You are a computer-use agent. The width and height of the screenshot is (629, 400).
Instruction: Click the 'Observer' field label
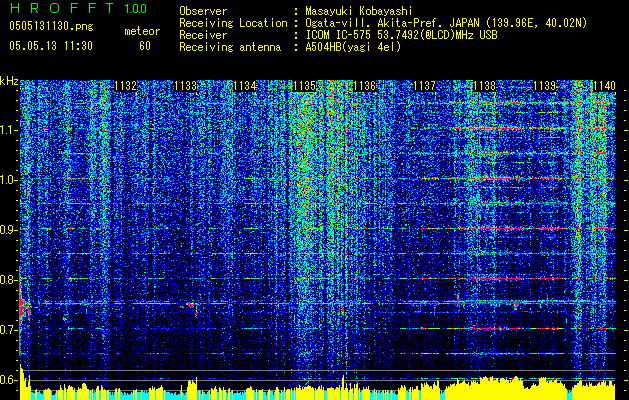pyautogui.click(x=203, y=11)
